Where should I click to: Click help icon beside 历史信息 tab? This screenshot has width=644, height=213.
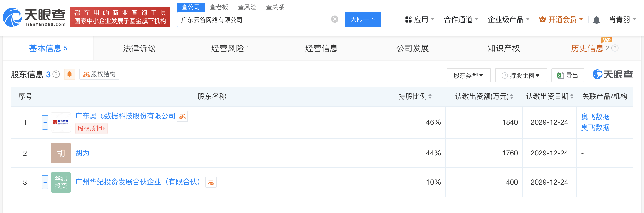click(615, 48)
